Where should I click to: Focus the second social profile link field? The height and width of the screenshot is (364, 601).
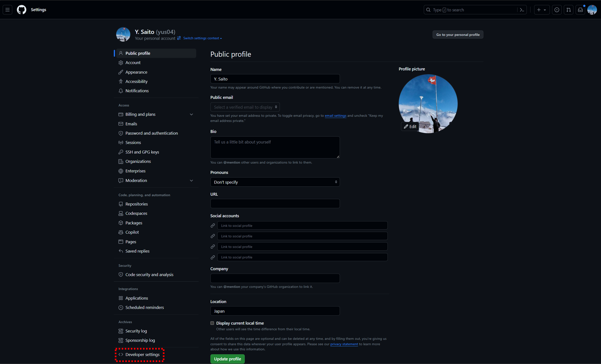click(x=302, y=236)
